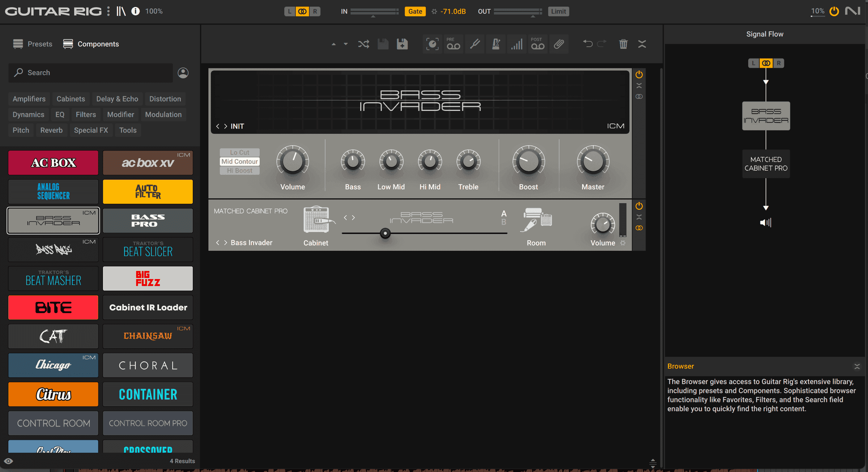Toggle the browser sidebar library icon
868x472 pixels.
tap(121, 11)
